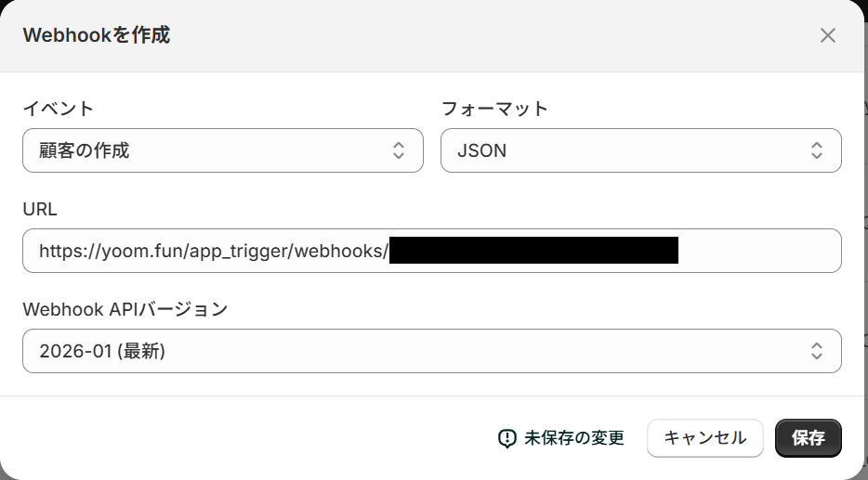Screen dimensions: 868x480
Task: Focus the URL field on yoom.fun text
Action: pos(214,251)
